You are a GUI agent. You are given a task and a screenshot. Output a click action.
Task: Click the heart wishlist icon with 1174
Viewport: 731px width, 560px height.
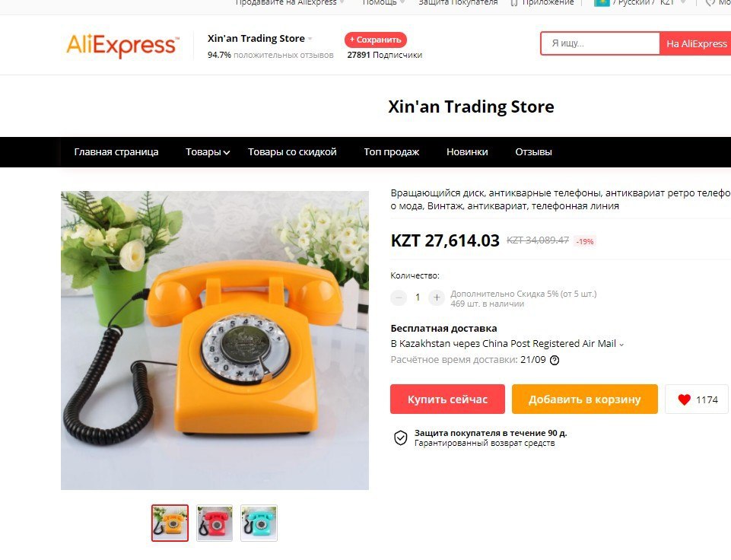click(697, 399)
